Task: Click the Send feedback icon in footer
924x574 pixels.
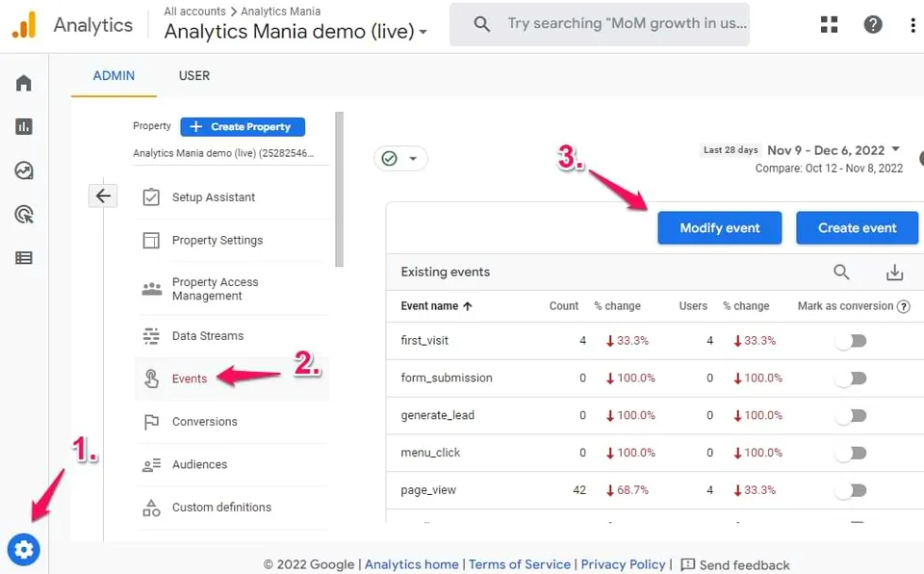Action: click(x=687, y=564)
